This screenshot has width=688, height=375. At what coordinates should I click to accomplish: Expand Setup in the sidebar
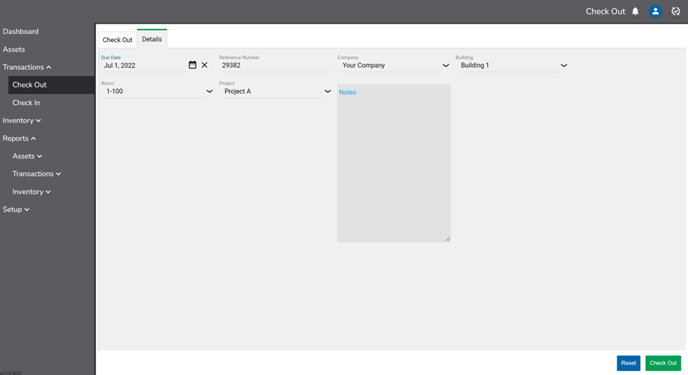(16, 209)
